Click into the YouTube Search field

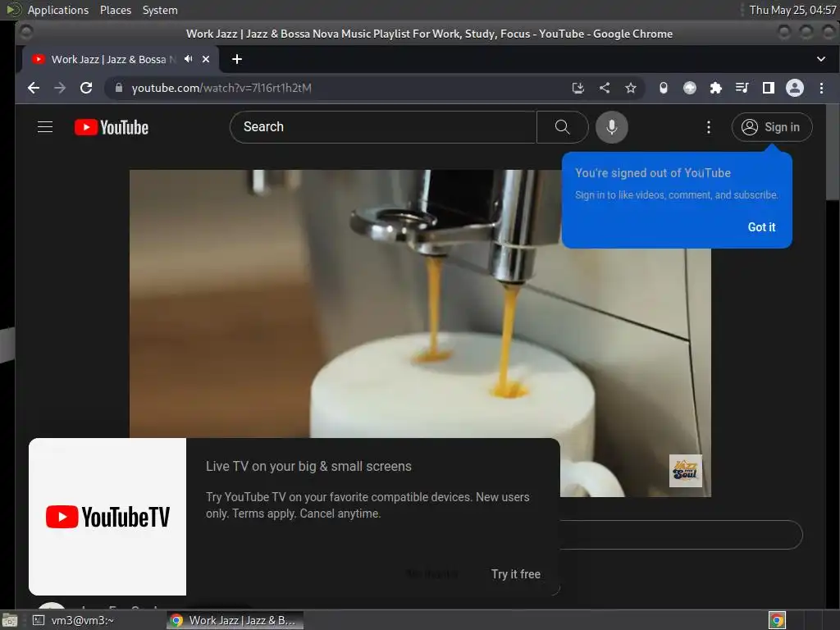click(x=383, y=127)
